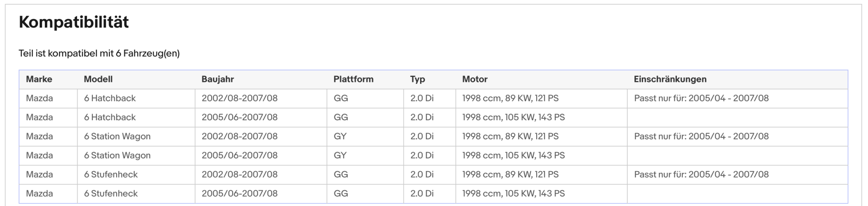The width and height of the screenshot is (868, 206).
Task: Click 'Passt nur für' restriction in Stufenheck row
Action: [x=701, y=174]
